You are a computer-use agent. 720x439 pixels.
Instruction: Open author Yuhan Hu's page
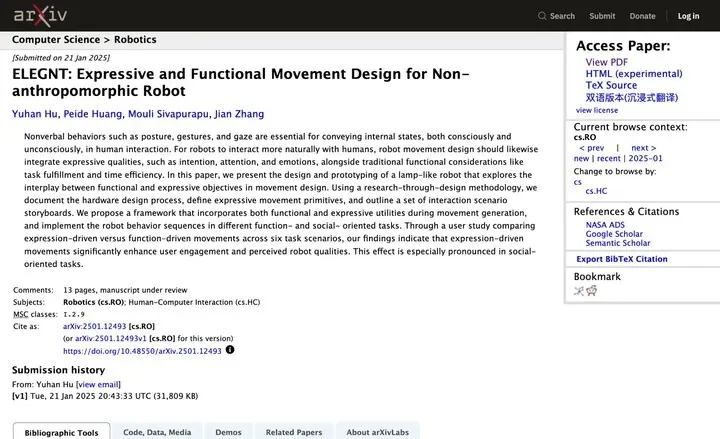point(35,114)
